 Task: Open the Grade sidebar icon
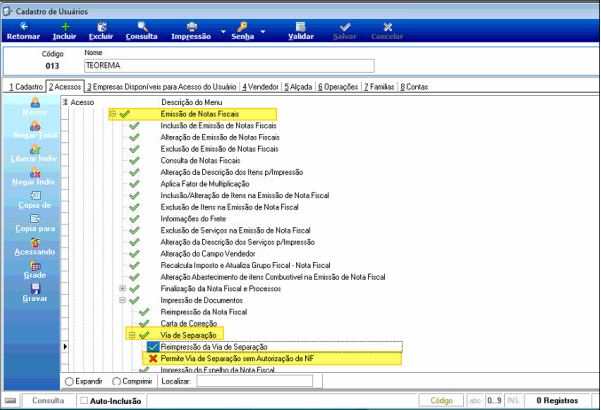coord(35,266)
